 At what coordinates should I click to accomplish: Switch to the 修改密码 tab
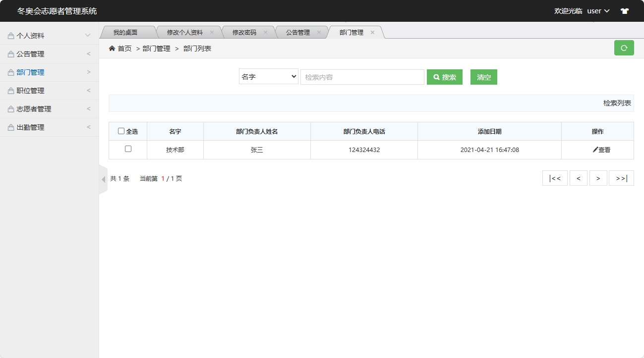tap(245, 32)
